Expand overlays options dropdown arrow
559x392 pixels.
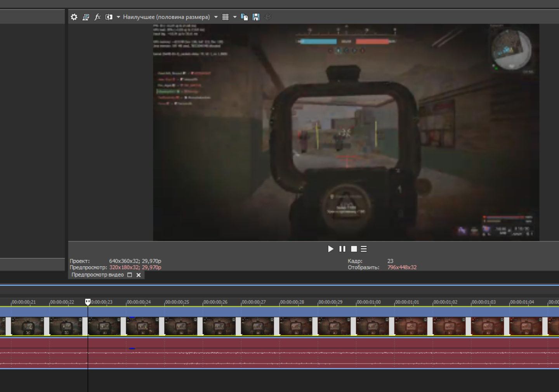tap(235, 17)
